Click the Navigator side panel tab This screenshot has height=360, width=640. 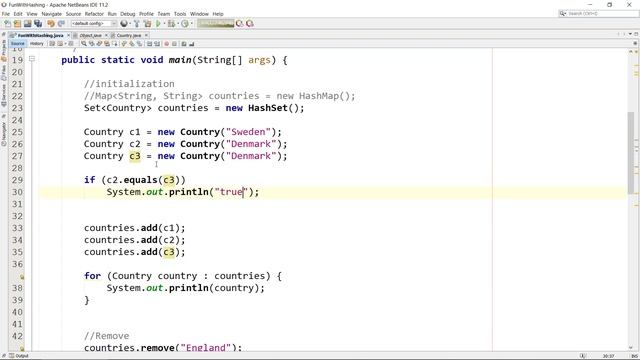[x=4, y=133]
